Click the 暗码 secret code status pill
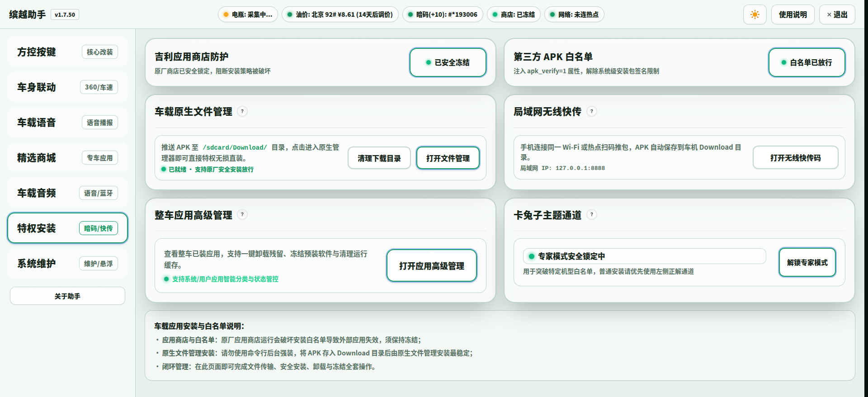The width and height of the screenshot is (868, 397). [443, 14]
